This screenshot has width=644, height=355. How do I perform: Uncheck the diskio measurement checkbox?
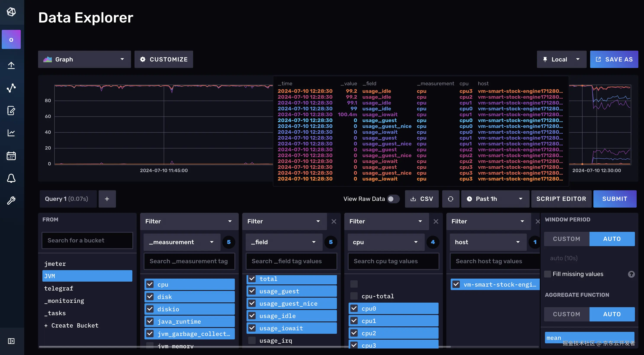tap(150, 309)
